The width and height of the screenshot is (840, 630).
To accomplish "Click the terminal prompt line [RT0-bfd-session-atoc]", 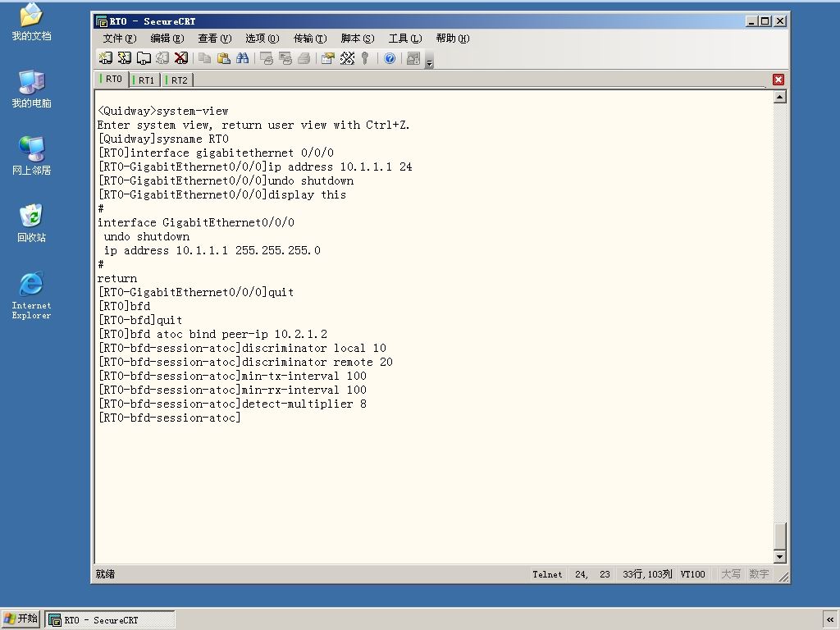I will click(x=169, y=418).
